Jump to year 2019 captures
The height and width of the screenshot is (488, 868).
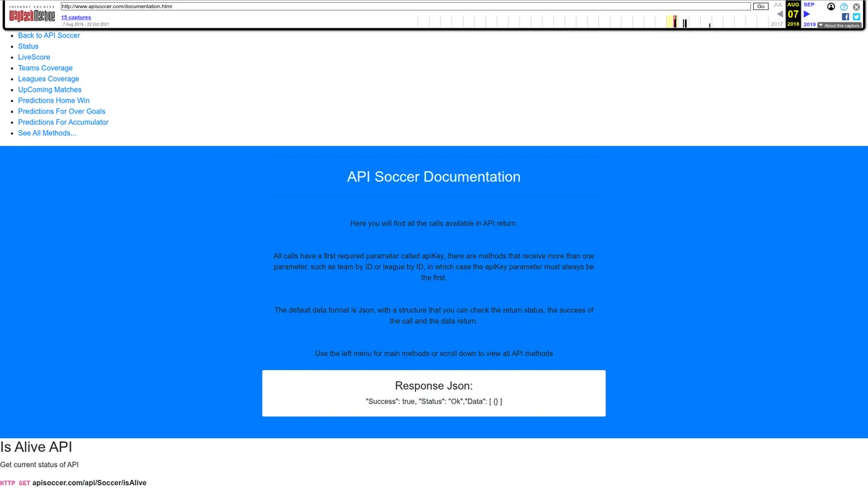[809, 24]
